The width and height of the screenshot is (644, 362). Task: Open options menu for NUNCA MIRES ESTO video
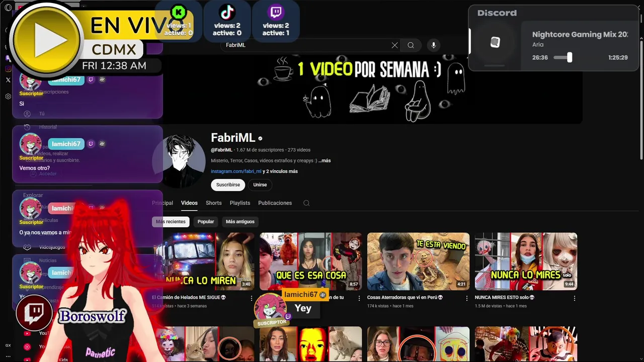pyautogui.click(x=575, y=298)
